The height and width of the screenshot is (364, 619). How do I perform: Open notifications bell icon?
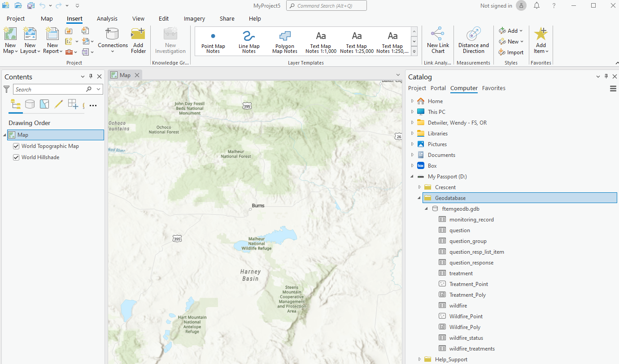pos(537,6)
